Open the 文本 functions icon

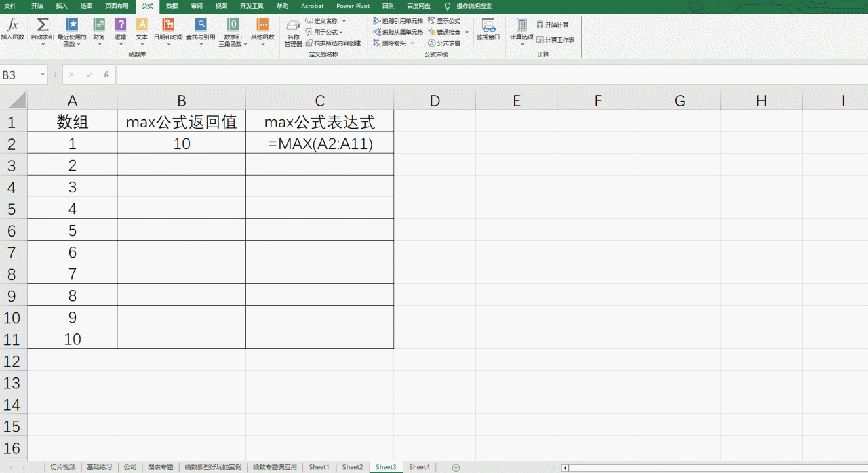pyautogui.click(x=141, y=25)
